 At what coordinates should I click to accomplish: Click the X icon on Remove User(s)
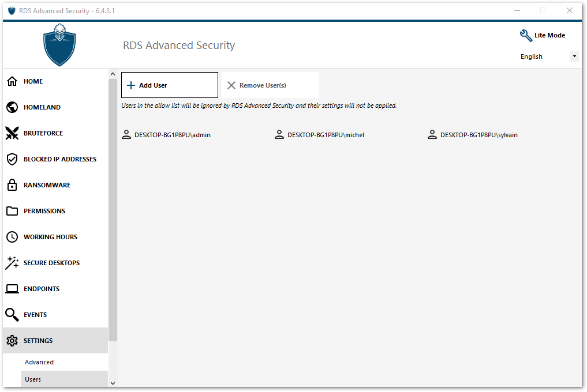tap(231, 85)
